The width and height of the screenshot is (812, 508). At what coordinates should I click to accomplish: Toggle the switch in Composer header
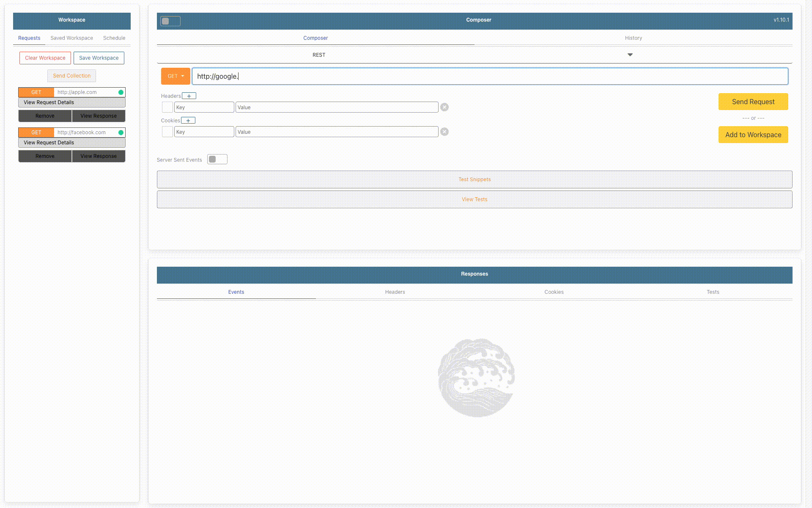click(x=170, y=21)
